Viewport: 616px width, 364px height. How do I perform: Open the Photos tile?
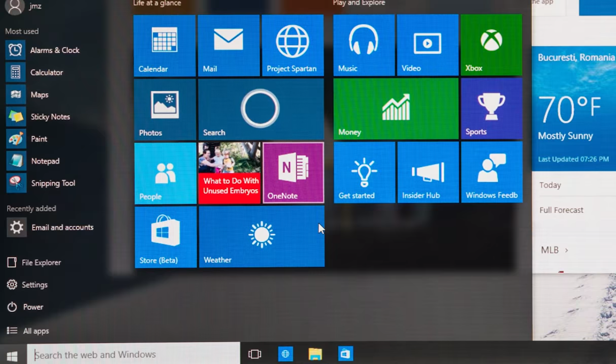165,109
